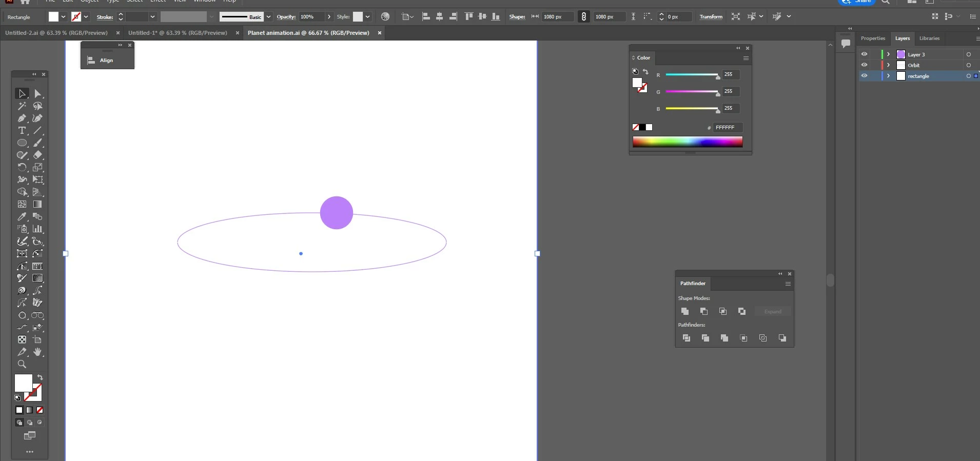This screenshot has width=980, height=461.
Task: Click the Transform link in control bar
Action: [x=711, y=17]
